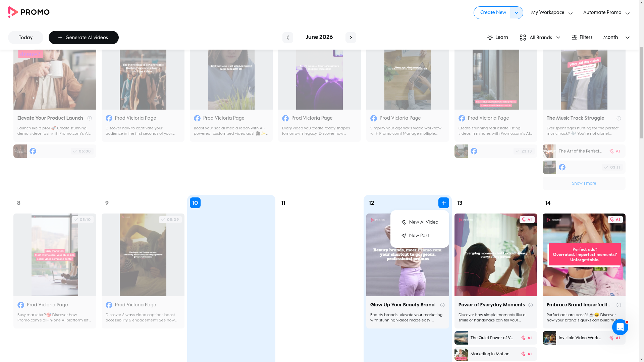This screenshot has width=644, height=362.
Task: Click the Psychology of First Seconds thumbnail
Action: point(143,79)
